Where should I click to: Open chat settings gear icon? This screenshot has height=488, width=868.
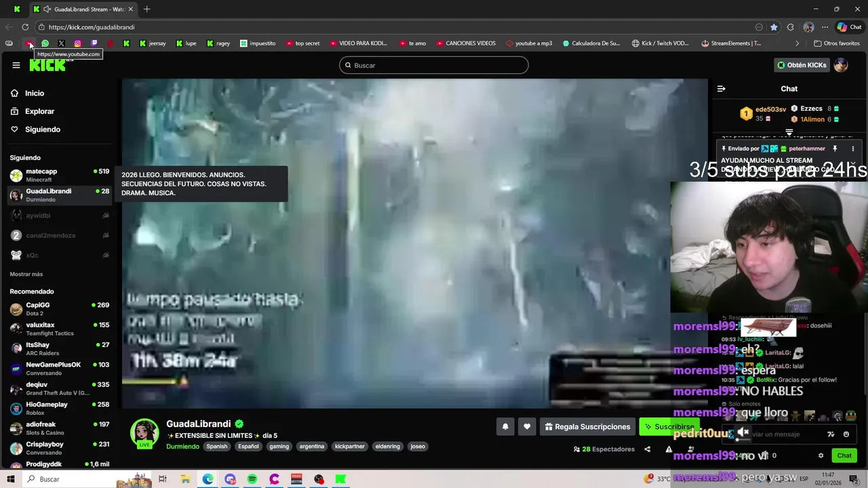[x=821, y=455]
